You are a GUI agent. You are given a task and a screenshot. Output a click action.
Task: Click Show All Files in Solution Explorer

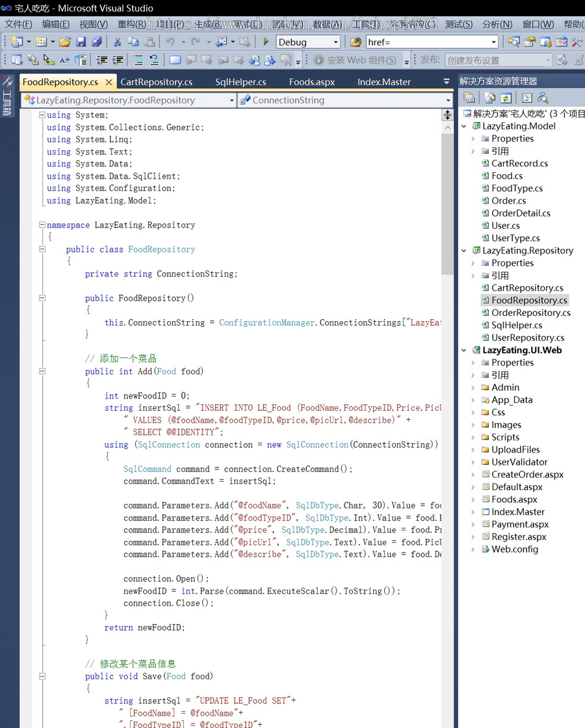(490, 97)
